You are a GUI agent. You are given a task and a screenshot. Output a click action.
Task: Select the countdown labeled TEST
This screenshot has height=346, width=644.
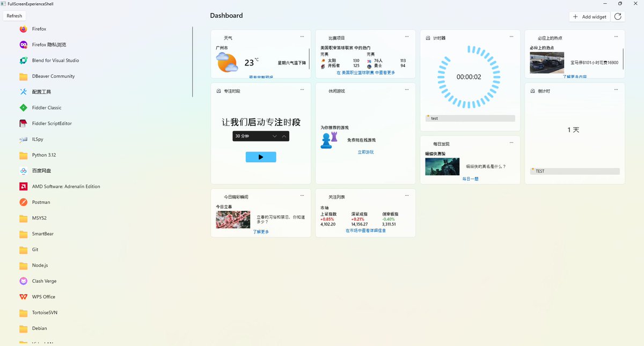coord(575,171)
